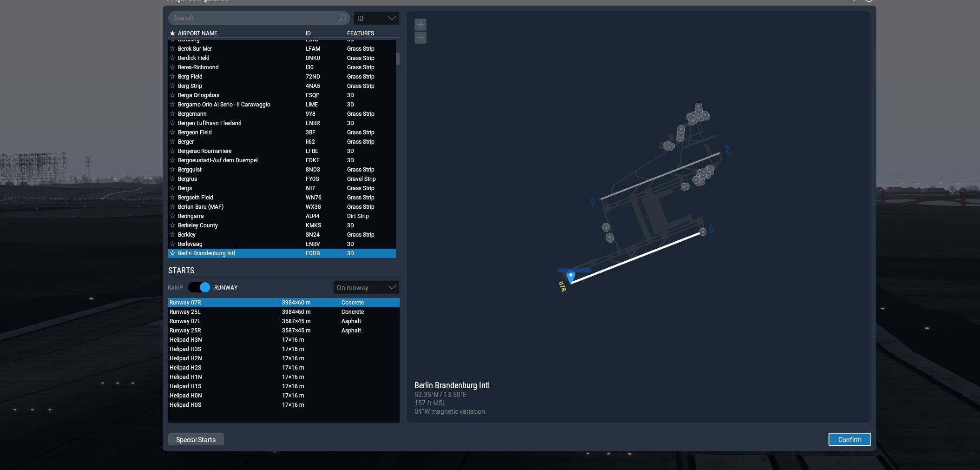
Task: Favorite Bergseth Field star
Action: pyautogui.click(x=172, y=197)
